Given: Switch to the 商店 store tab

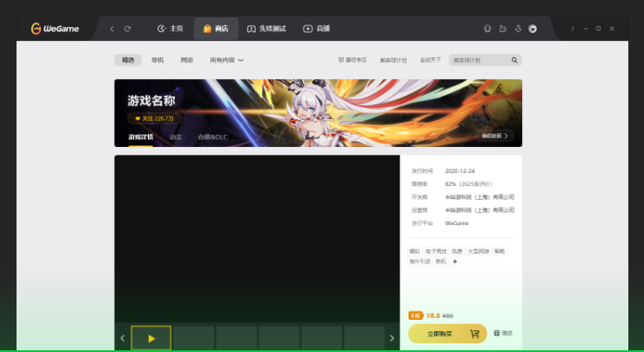Looking at the screenshot, I should click(216, 29).
